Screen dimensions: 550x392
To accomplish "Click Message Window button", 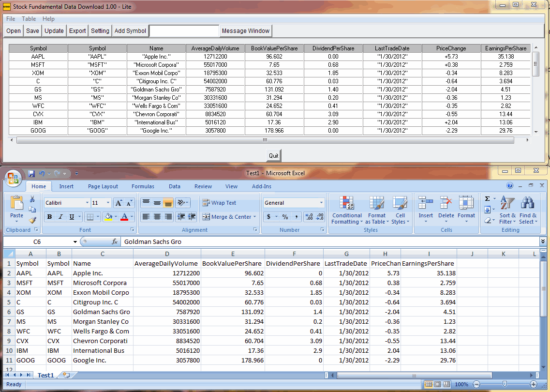I will click(x=246, y=31).
